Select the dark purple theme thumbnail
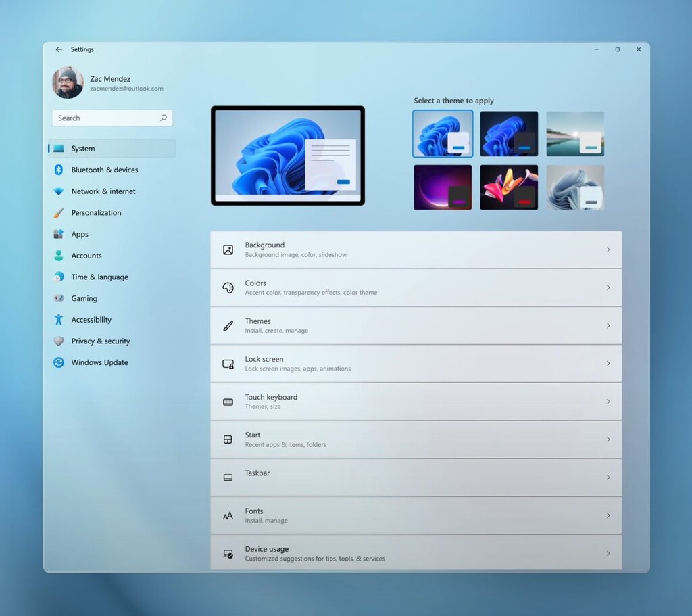692x616 pixels. pos(443,187)
